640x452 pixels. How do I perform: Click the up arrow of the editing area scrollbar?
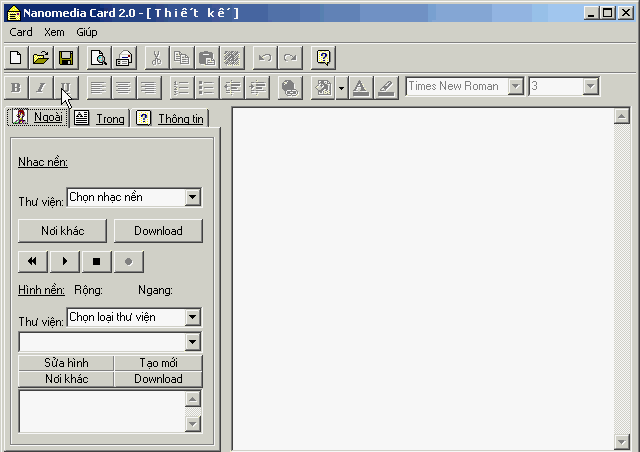pyautogui.click(x=622, y=116)
